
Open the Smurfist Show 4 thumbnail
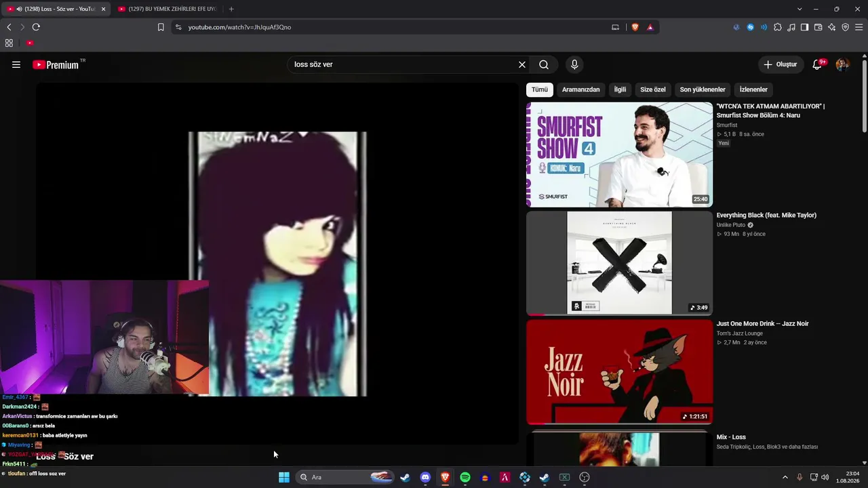pyautogui.click(x=620, y=155)
